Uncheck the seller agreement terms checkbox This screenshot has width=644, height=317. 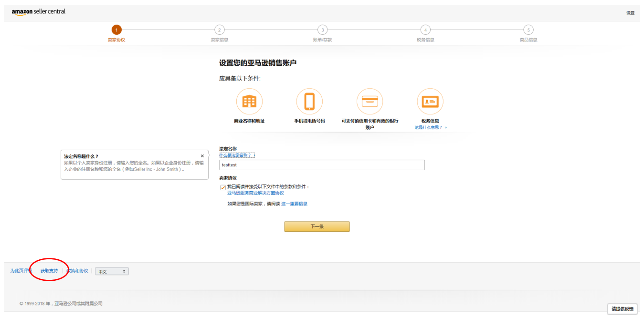point(222,187)
